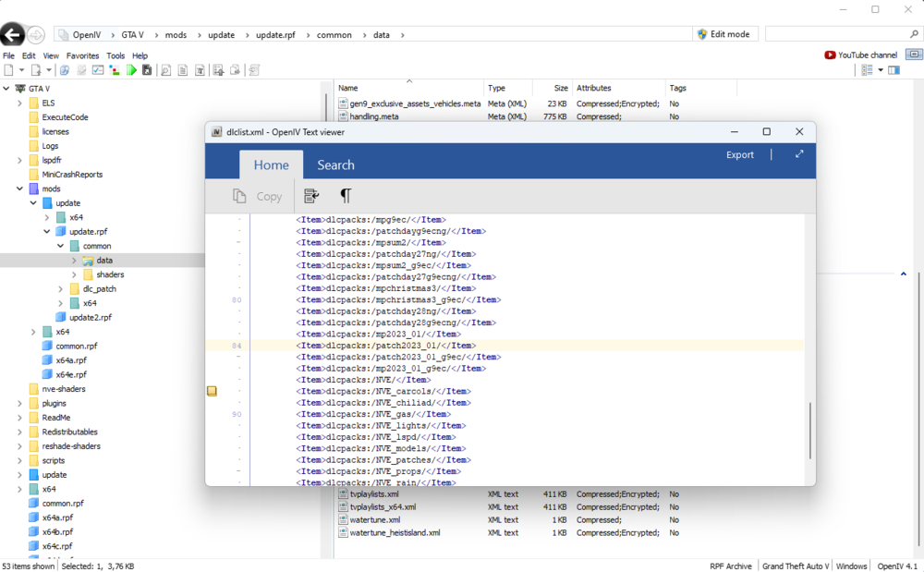
Task: Click the page with up arrow toolbar icon
Action: pos(218,70)
